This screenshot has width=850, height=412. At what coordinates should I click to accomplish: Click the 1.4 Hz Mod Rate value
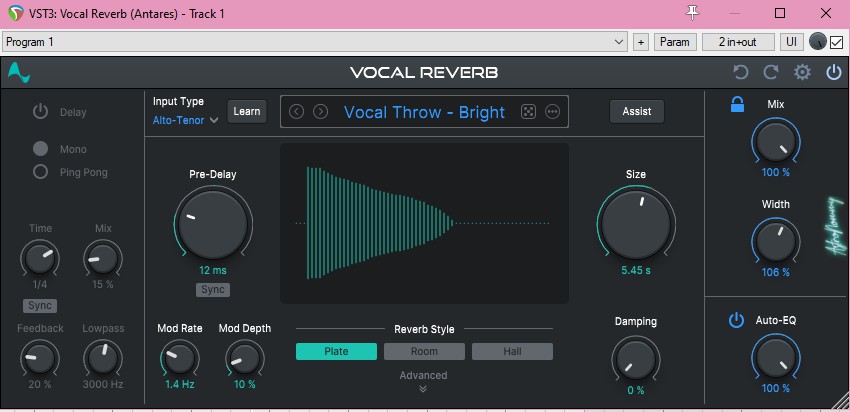[x=179, y=384]
